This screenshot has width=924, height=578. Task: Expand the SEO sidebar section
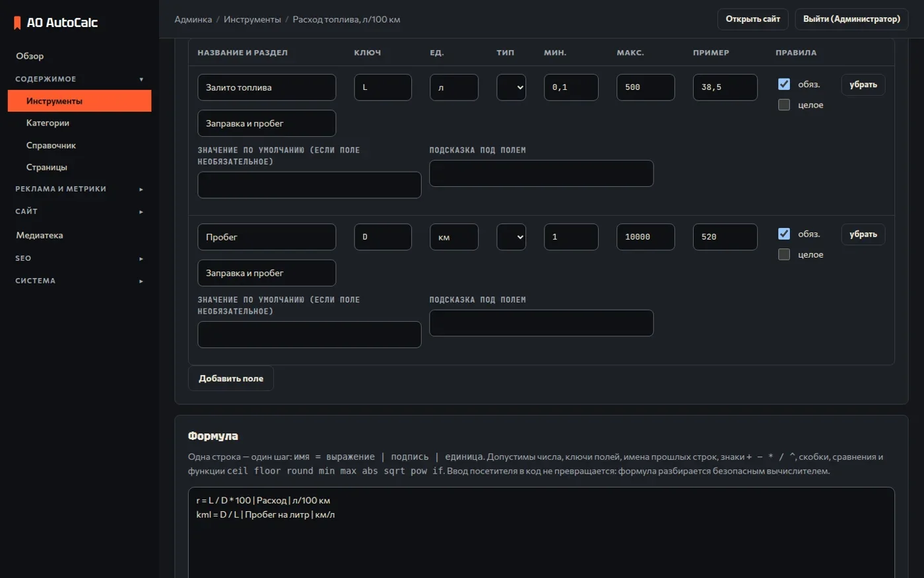point(79,258)
